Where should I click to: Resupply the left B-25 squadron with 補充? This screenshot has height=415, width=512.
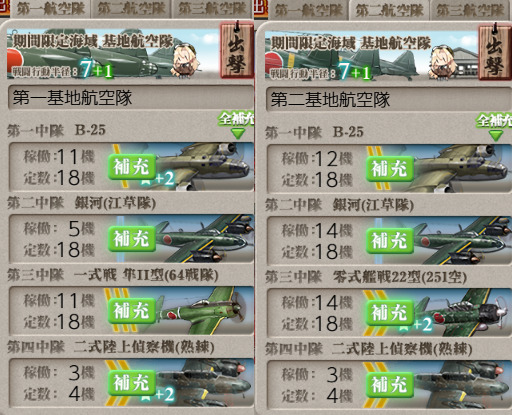pos(132,167)
